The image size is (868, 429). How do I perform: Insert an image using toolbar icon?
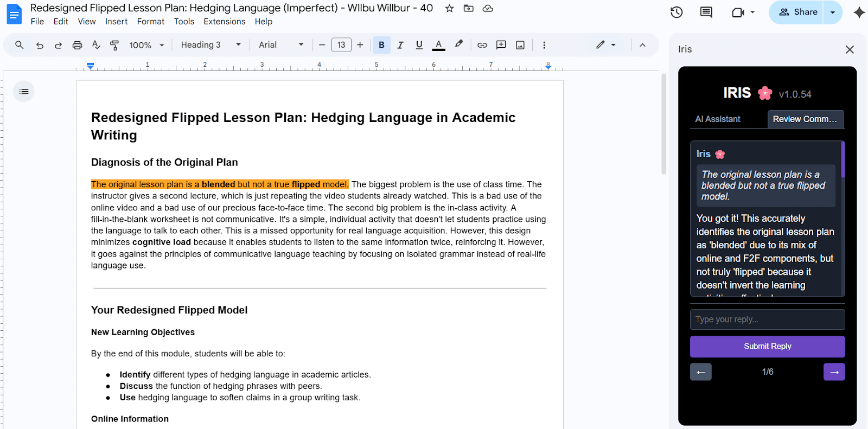coord(520,45)
